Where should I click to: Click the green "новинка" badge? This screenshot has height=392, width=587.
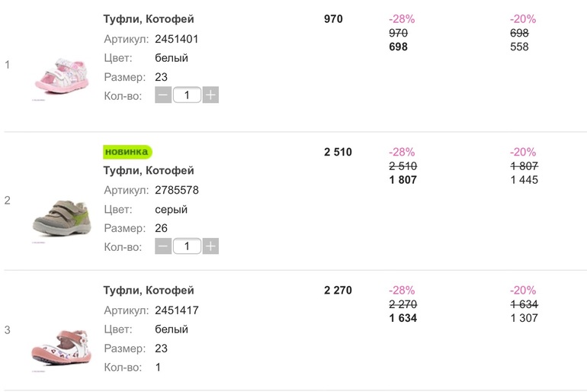pyautogui.click(x=127, y=152)
